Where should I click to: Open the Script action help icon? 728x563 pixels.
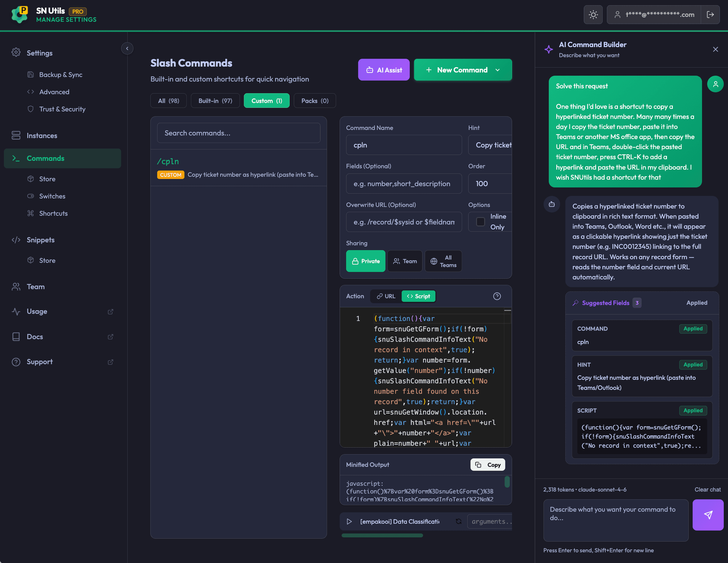497,296
